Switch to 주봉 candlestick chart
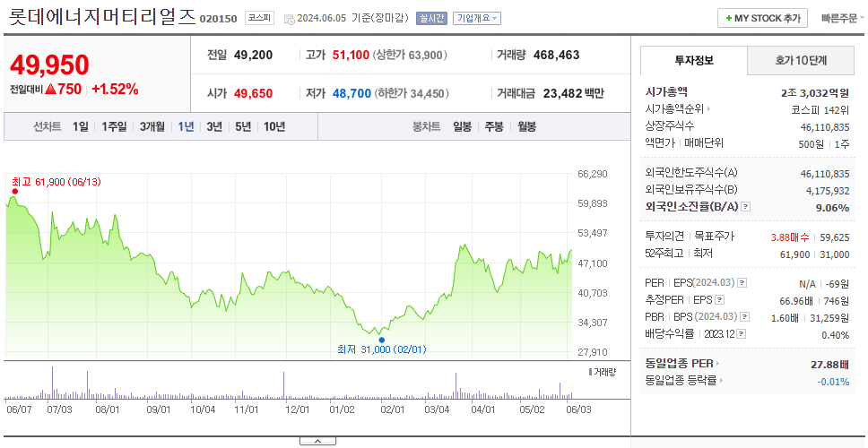The image size is (868, 448). (x=494, y=126)
